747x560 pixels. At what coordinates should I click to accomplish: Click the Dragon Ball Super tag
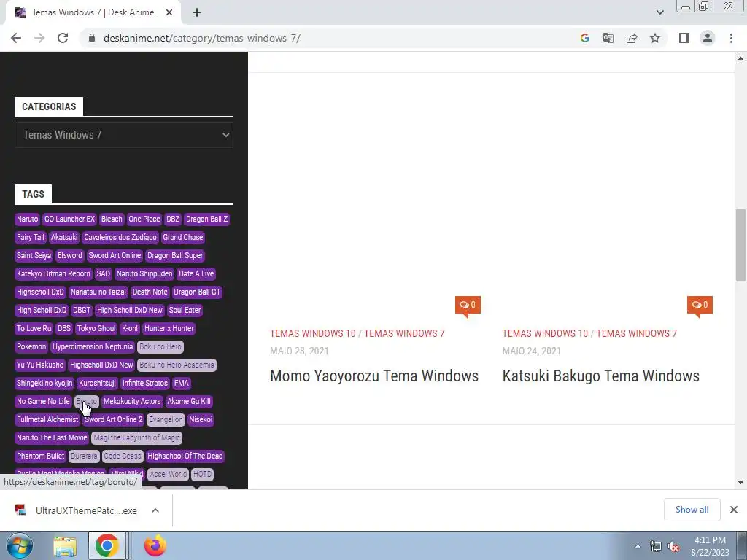(x=175, y=255)
